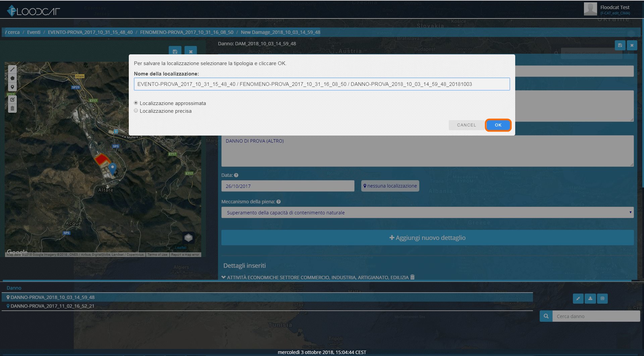Click save icon above the map panel

(175, 52)
